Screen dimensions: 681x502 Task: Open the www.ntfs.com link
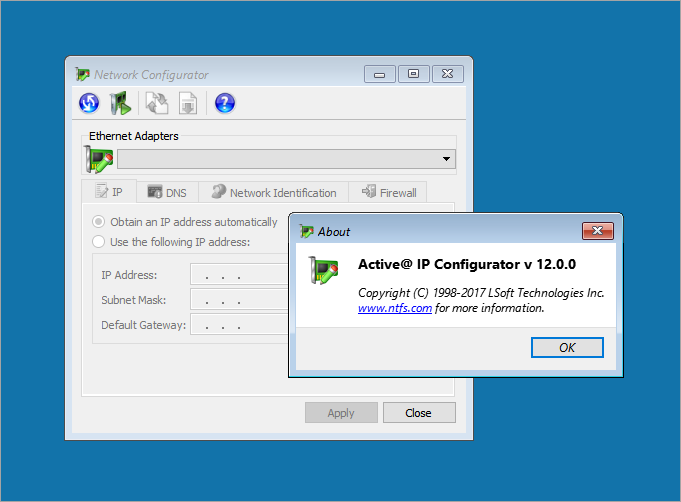[395, 308]
